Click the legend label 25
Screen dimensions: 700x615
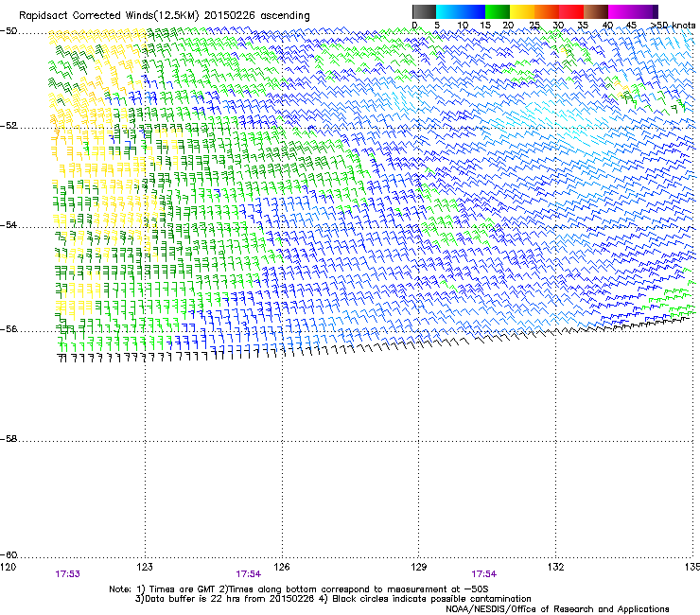(x=534, y=26)
